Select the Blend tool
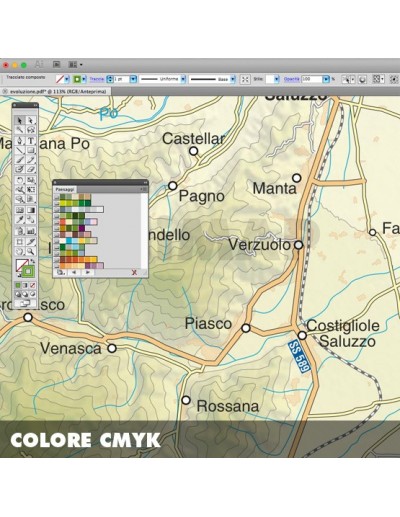 pyautogui.click(x=31, y=220)
